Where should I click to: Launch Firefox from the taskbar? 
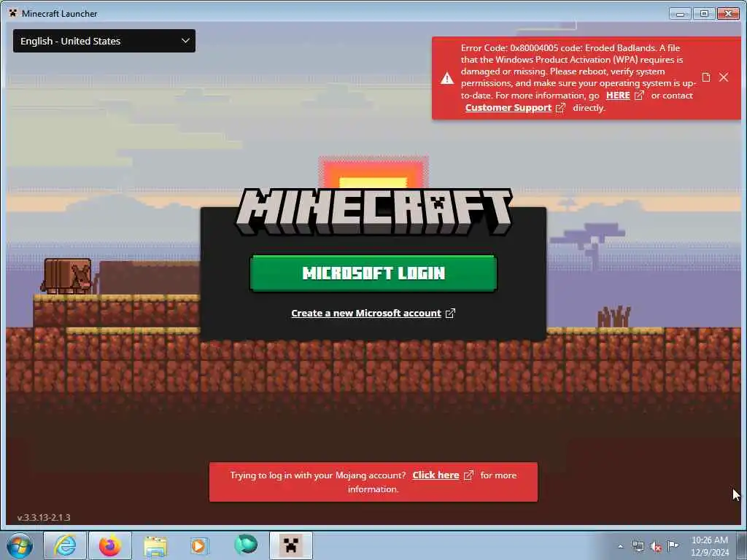110,545
